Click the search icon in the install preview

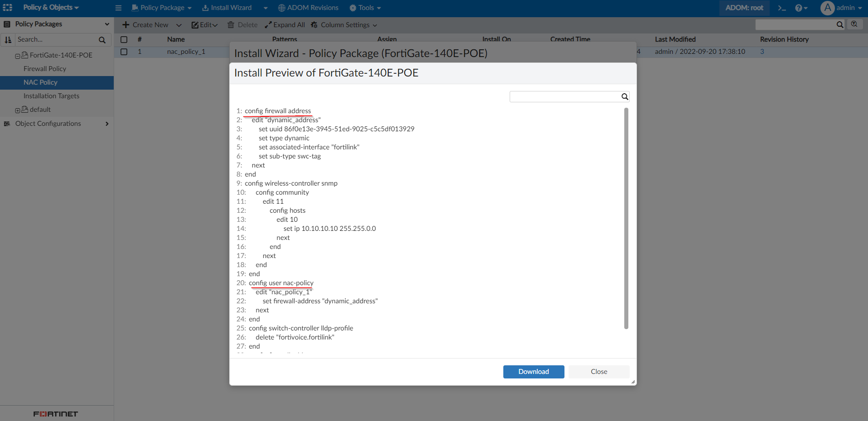625,96
